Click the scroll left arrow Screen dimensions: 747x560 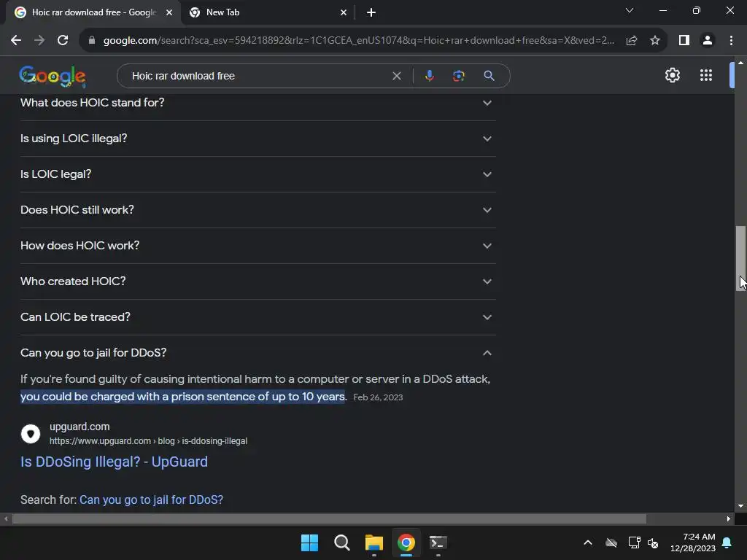[x=6, y=518]
